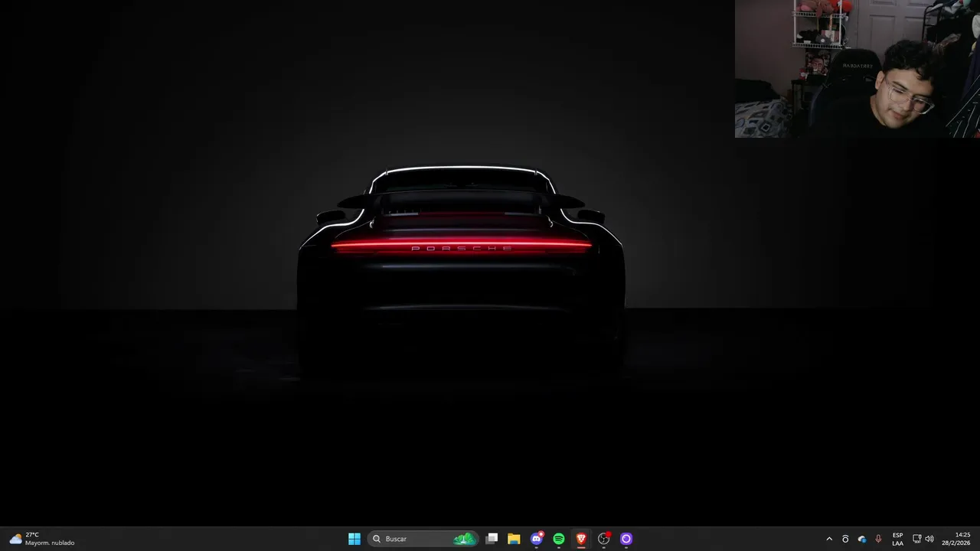Screen dimensions: 980x551
Task: Open File Explorer from the taskbar
Action: pos(514,539)
